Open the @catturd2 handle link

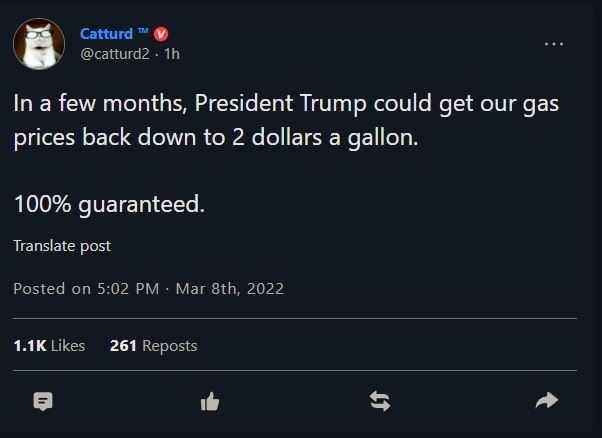pos(115,54)
